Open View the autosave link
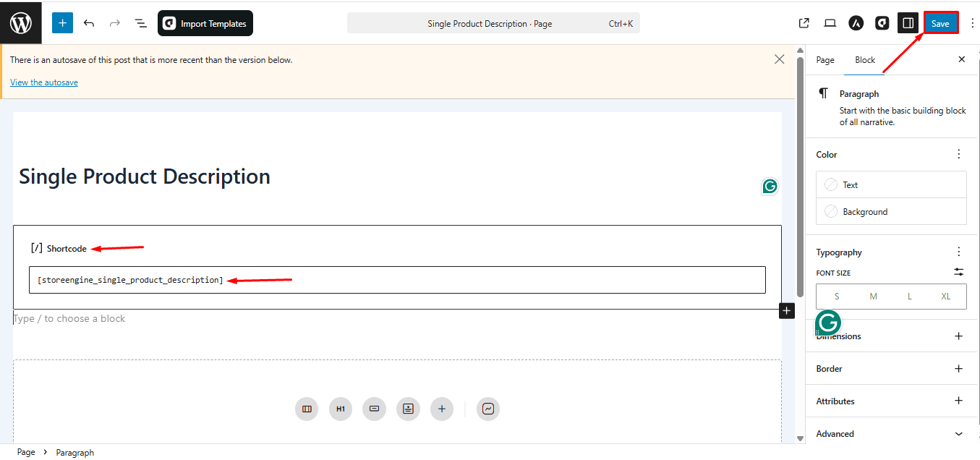The image size is (980, 460). click(43, 82)
